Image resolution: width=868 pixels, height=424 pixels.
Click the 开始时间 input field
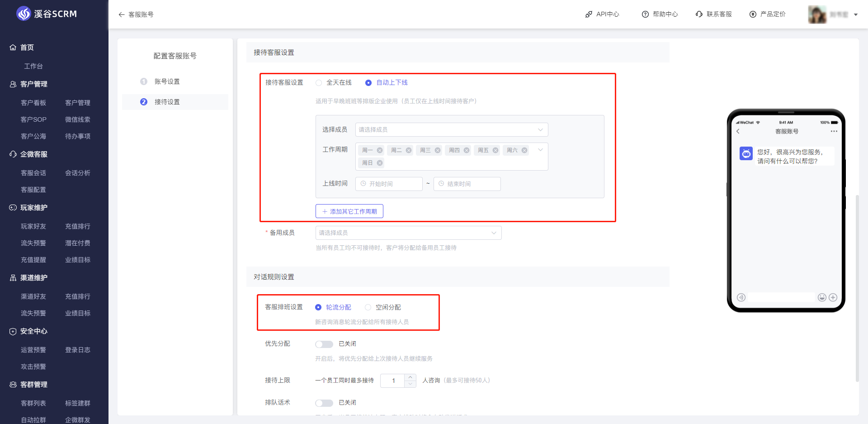(389, 184)
